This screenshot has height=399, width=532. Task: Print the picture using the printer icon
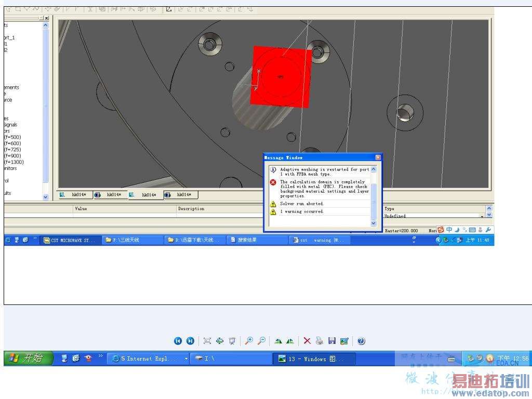tap(320, 341)
